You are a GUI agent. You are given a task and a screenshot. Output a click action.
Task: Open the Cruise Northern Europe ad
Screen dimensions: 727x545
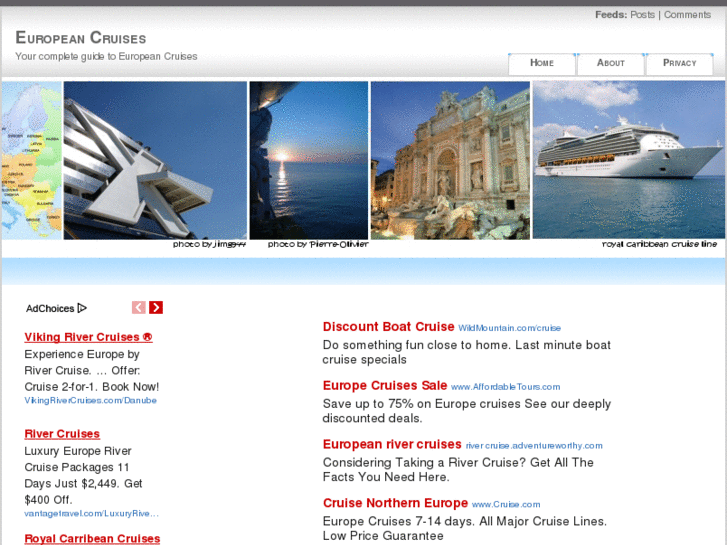click(395, 503)
